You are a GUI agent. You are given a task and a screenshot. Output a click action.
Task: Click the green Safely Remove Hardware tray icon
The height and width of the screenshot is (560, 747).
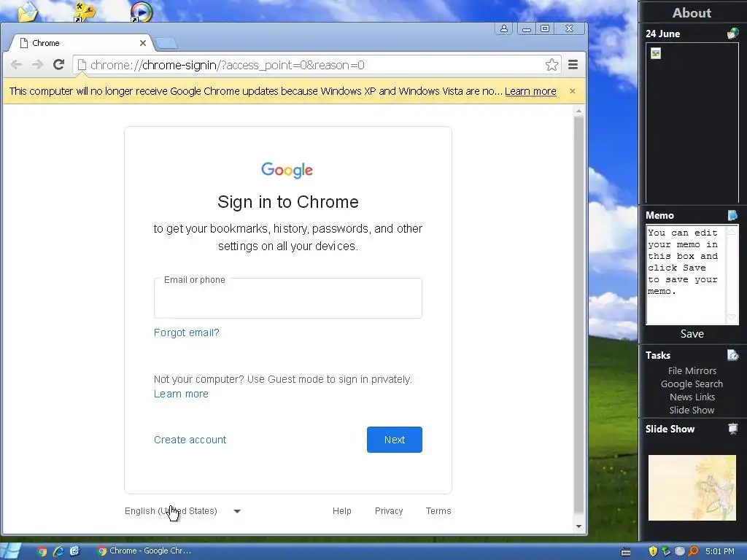[666, 551]
